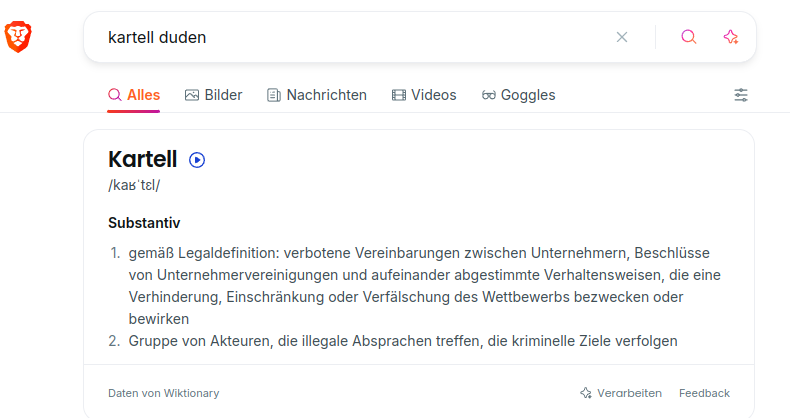This screenshot has width=790, height=418.
Task: Open AI answer via the sparkle icon
Action: tap(731, 37)
